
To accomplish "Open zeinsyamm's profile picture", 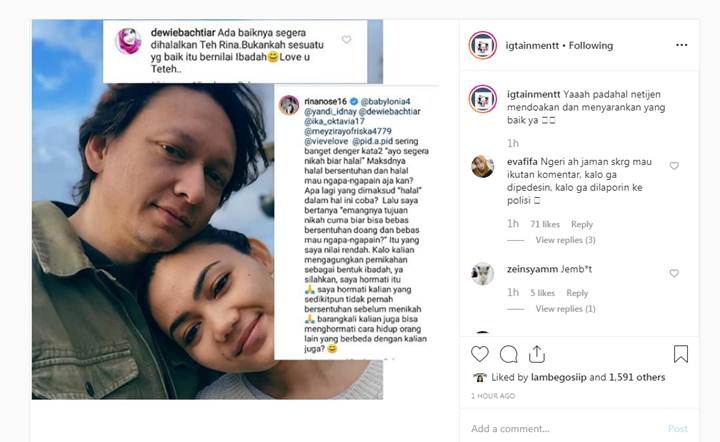I will coord(482,274).
